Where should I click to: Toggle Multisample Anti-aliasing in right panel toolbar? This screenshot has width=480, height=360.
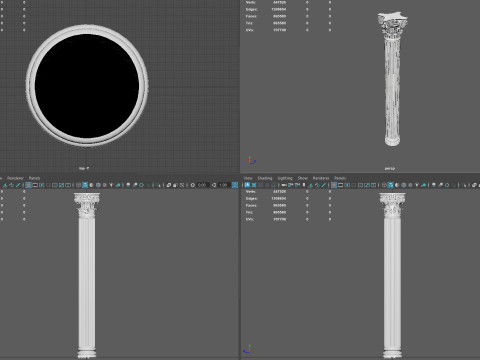447,185
